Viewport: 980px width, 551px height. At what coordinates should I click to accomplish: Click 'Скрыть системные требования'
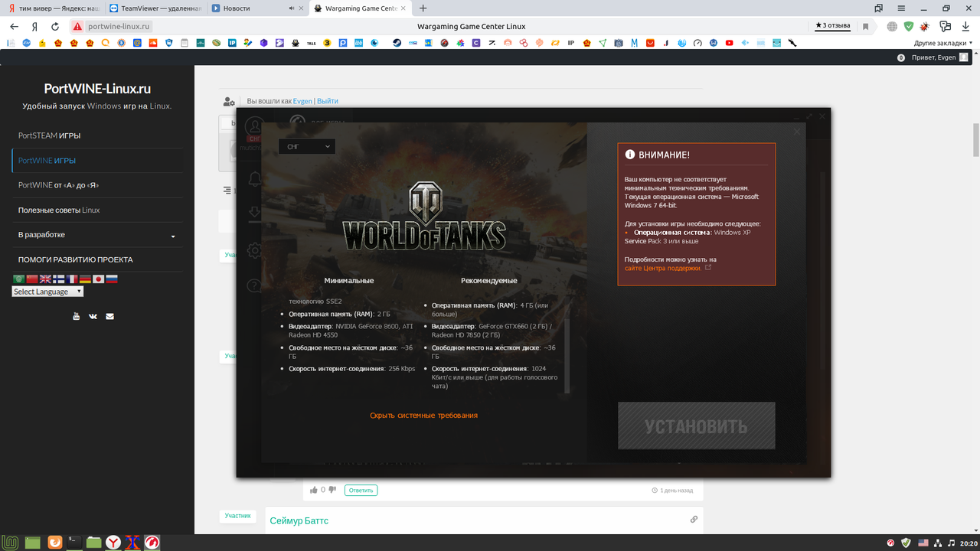point(423,415)
